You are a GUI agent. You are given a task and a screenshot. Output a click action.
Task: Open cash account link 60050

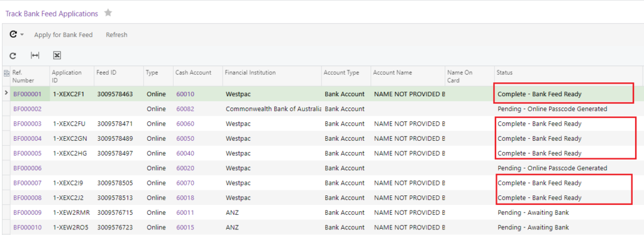pos(186,139)
